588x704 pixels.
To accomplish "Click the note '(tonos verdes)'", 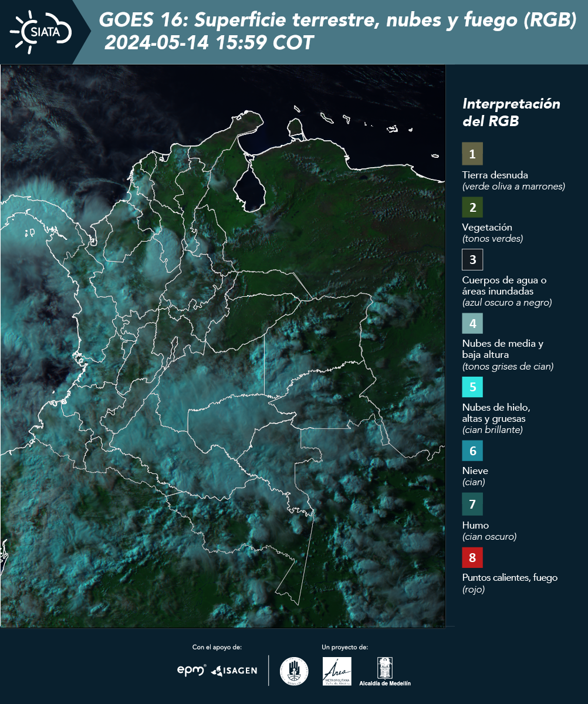I will point(492,239).
